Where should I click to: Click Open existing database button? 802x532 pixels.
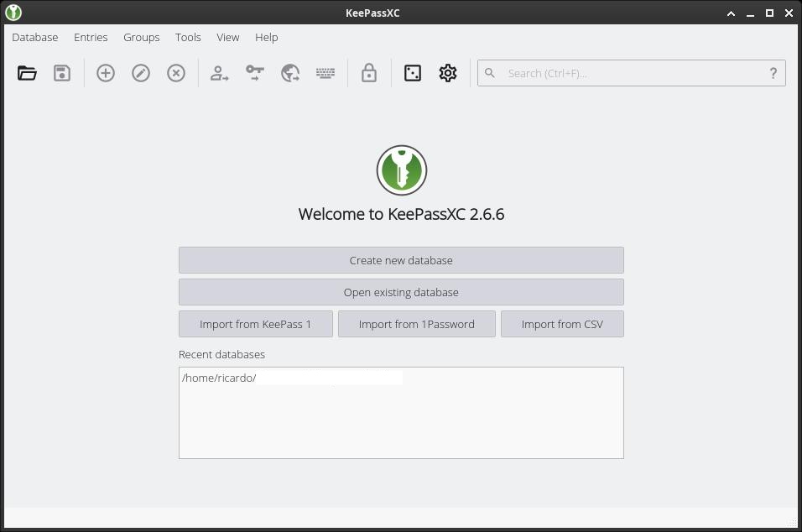(x=401, y=292)
